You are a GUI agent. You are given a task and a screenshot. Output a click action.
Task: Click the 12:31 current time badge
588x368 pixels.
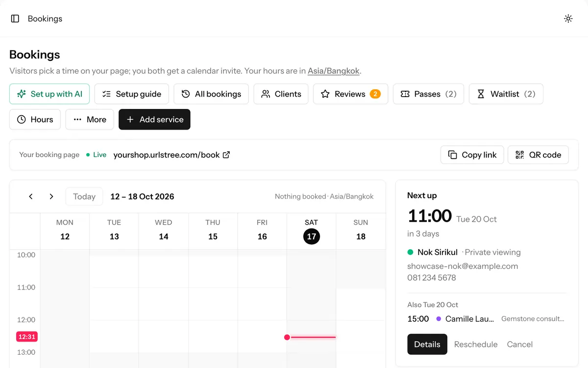point(27,337)
